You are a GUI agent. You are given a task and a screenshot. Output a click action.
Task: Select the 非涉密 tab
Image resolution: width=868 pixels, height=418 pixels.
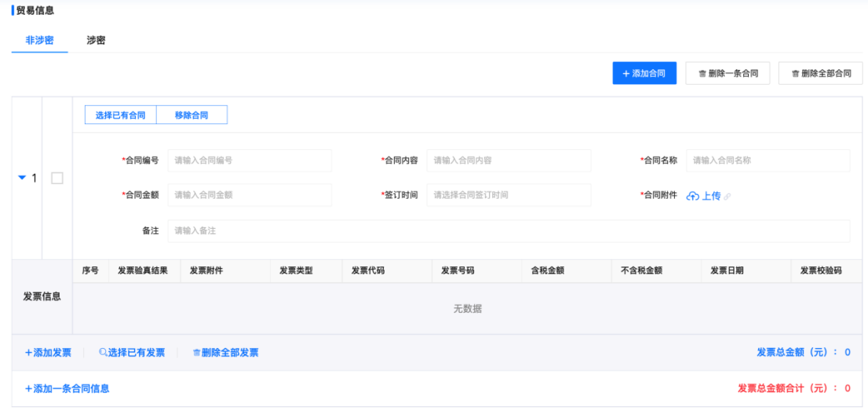39,41
